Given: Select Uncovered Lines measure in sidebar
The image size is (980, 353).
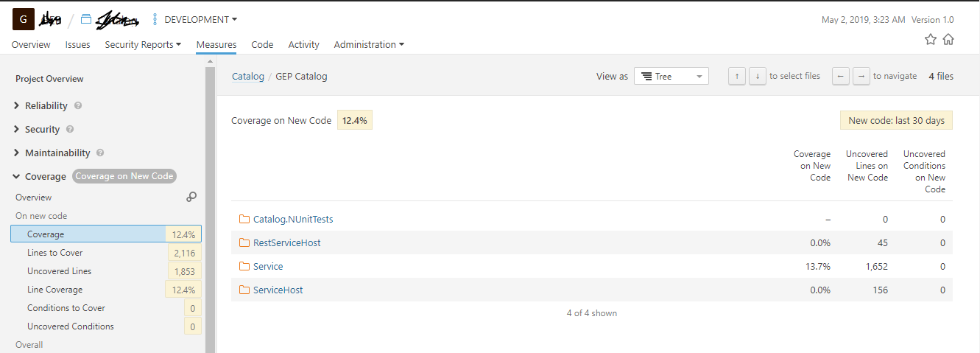Looking at the screenshot, I should point(59,271).
